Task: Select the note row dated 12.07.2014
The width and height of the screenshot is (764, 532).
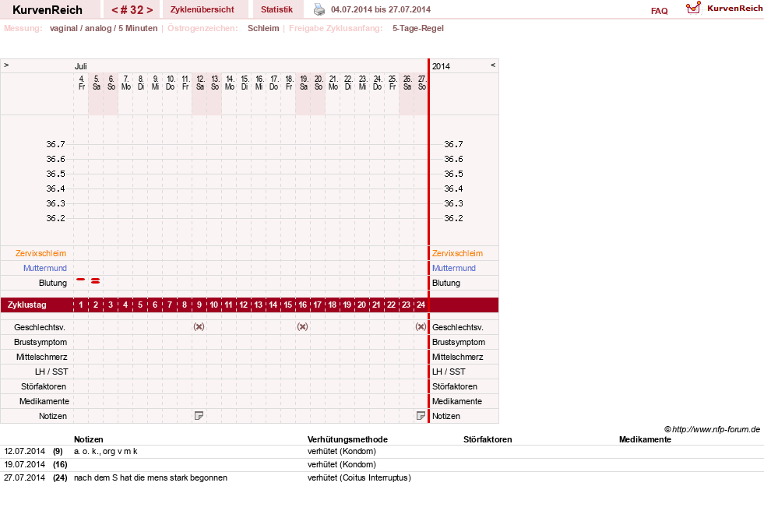Action: pyautogui.click(x=382, y=452)
